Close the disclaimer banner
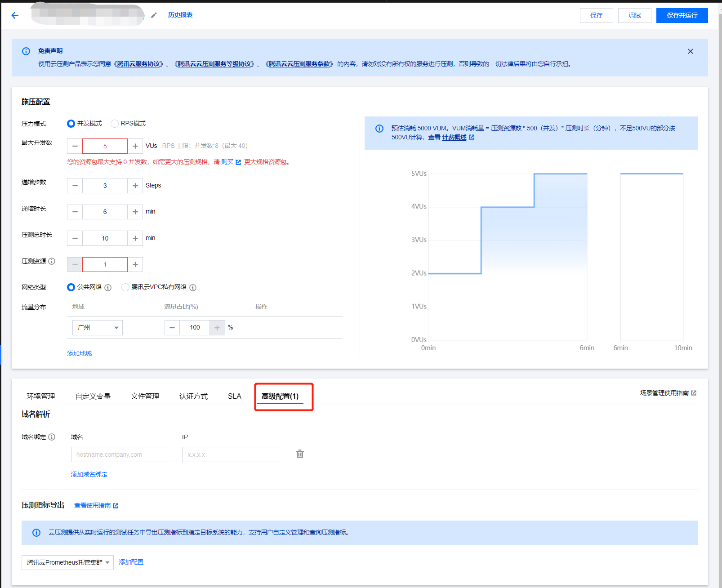The width and height of the screenshot is (722, 588). click(x=690, y=51)
